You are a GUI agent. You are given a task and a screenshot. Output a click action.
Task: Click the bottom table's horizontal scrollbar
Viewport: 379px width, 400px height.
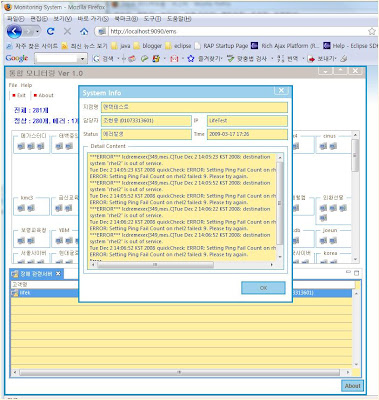point(180,372)
